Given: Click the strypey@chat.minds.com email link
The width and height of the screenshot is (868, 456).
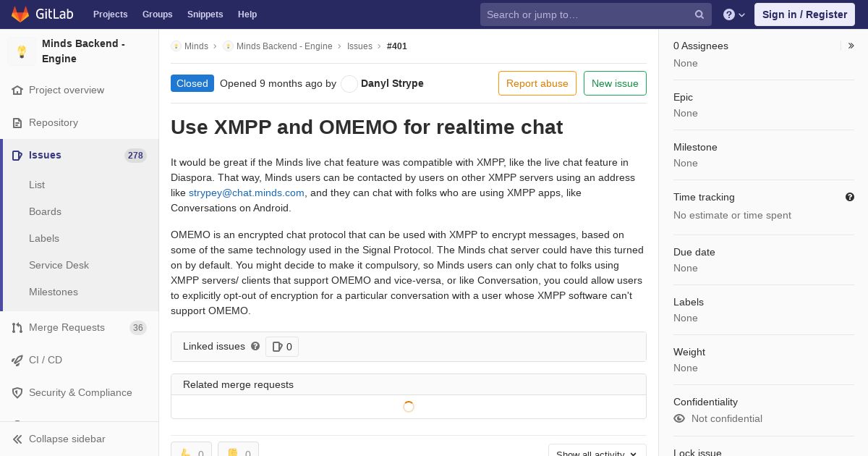Looking at the screenshot, I should [x=247, y=193].
